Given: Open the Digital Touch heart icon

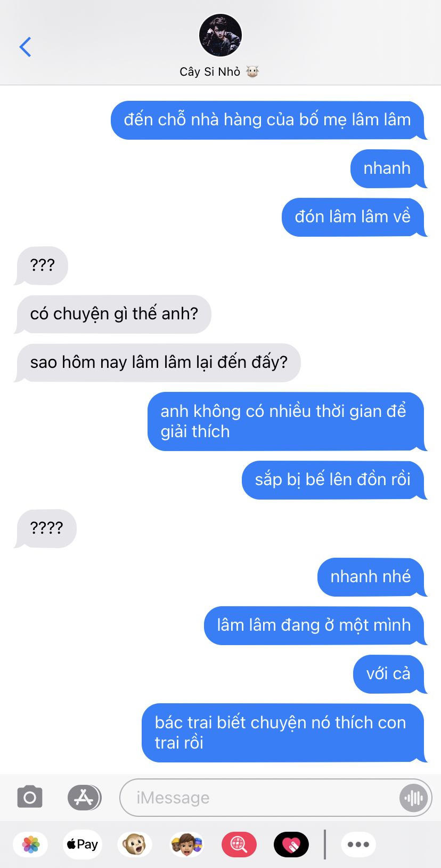Looking at the screenshot, I should tap(291, 845).
